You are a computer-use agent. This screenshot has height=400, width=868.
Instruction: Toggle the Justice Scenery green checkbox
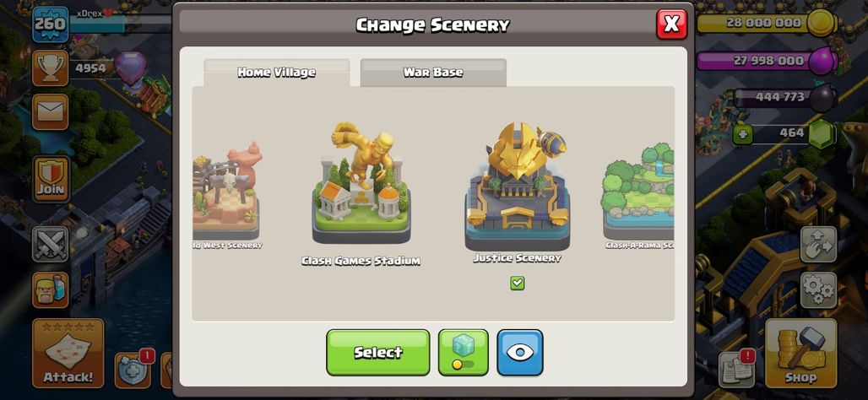pyautogui.click(x=517, y=284)
